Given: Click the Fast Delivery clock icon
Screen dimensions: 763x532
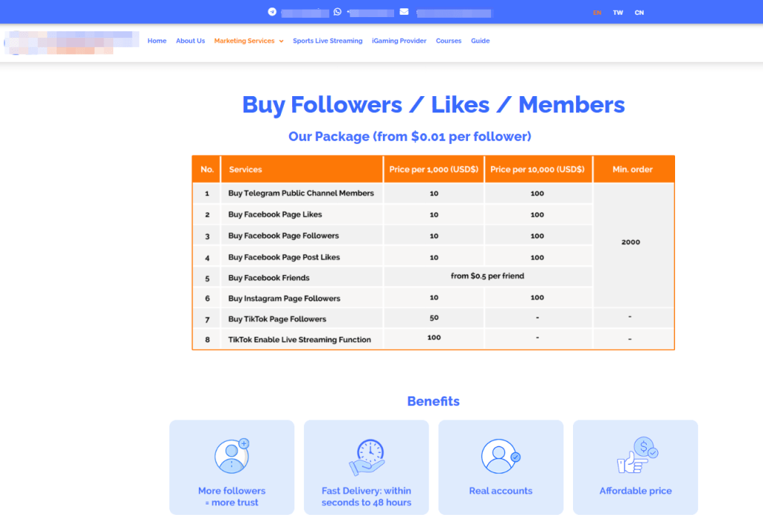Looking at the screenshot, I should point(367,457).
